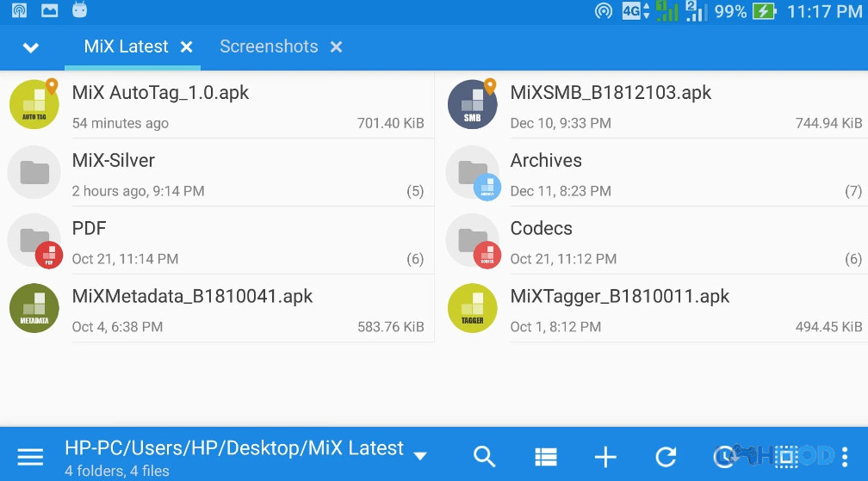This screenshot has height=481, width=868.
Task: Tap the select-all dotted square icon
Action: [785, 457]
